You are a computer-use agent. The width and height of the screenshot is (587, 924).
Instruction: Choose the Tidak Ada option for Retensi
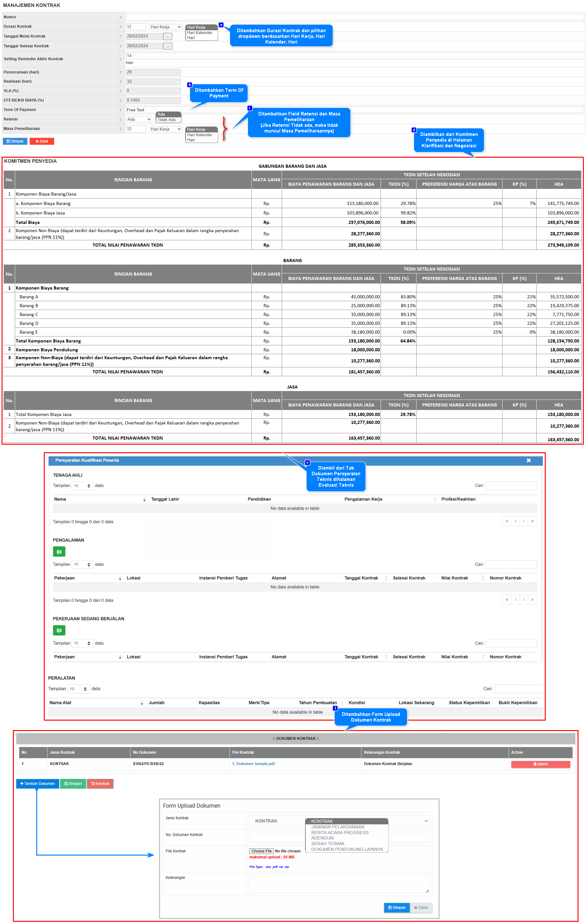point(166,120)
